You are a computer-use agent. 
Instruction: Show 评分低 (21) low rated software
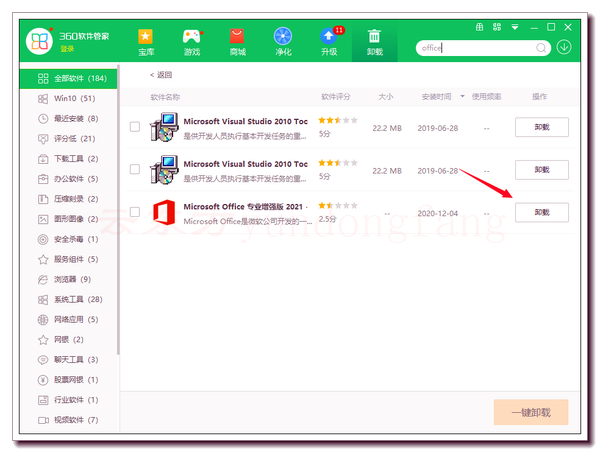68,139
